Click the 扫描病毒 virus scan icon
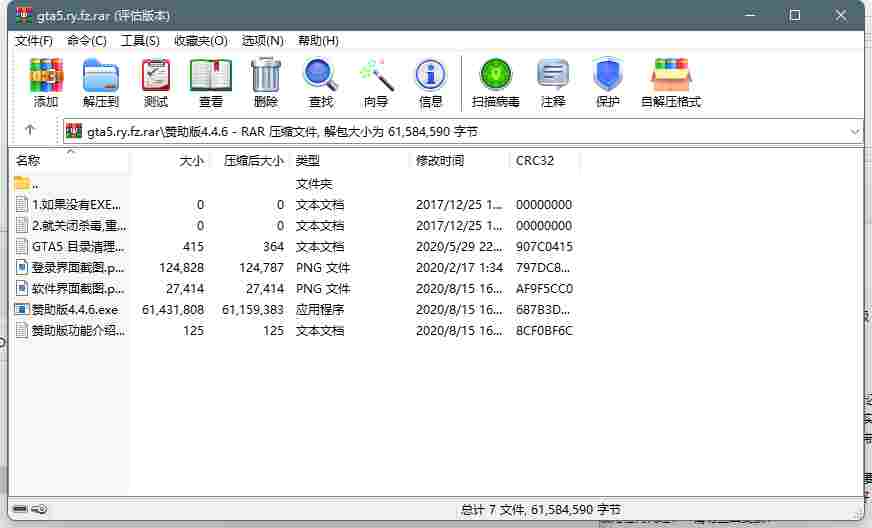 [496, 76]
